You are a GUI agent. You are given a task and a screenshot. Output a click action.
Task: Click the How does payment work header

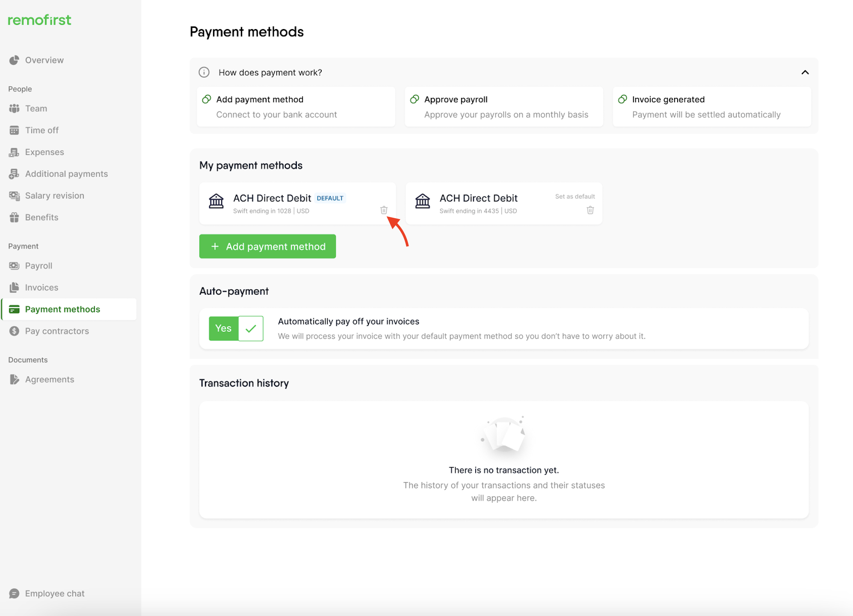(270, 72)
